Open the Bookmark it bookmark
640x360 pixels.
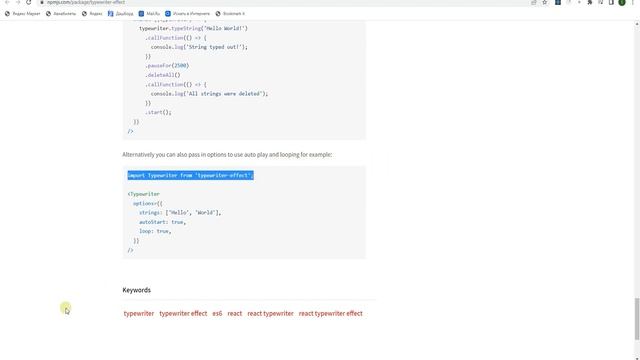[230, 13]
